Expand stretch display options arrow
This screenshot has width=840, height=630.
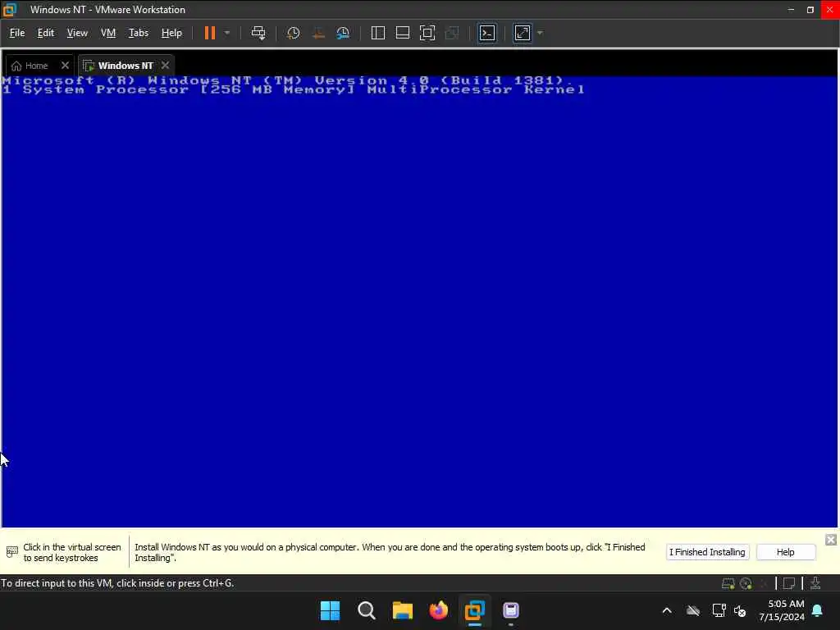540,33
